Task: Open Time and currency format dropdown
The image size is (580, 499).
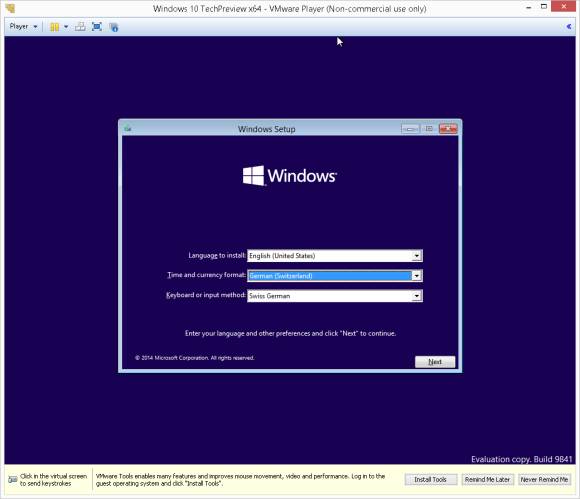Action: (x=417, y=276)
